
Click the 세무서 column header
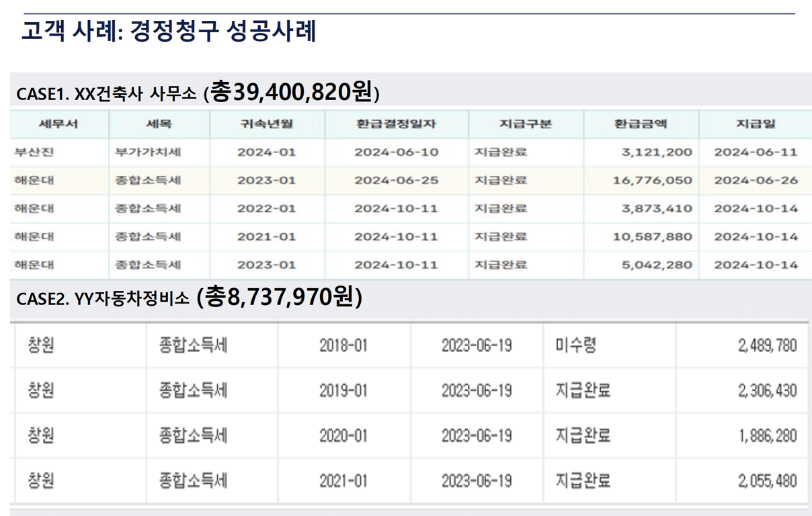[x=59, y=124]
